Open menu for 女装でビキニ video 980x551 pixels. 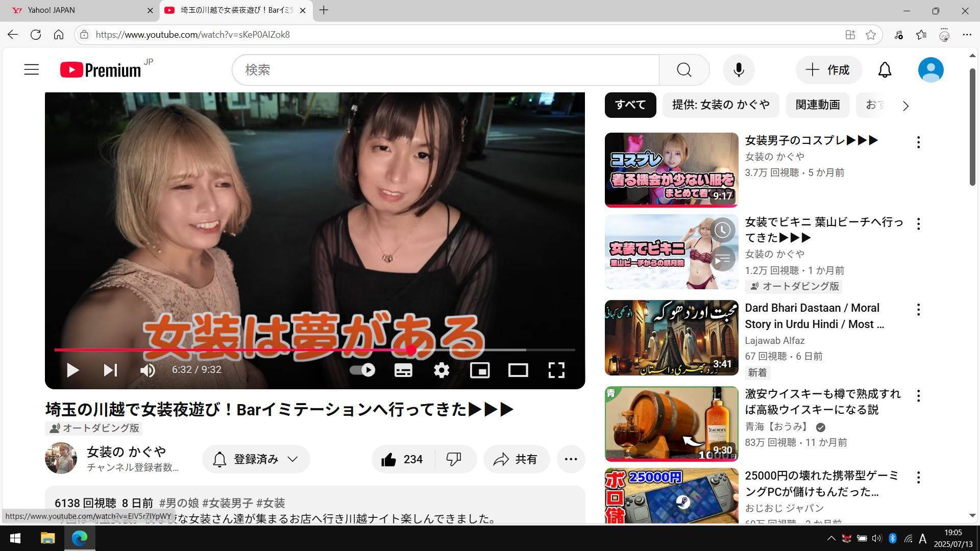tap(918, 224)
